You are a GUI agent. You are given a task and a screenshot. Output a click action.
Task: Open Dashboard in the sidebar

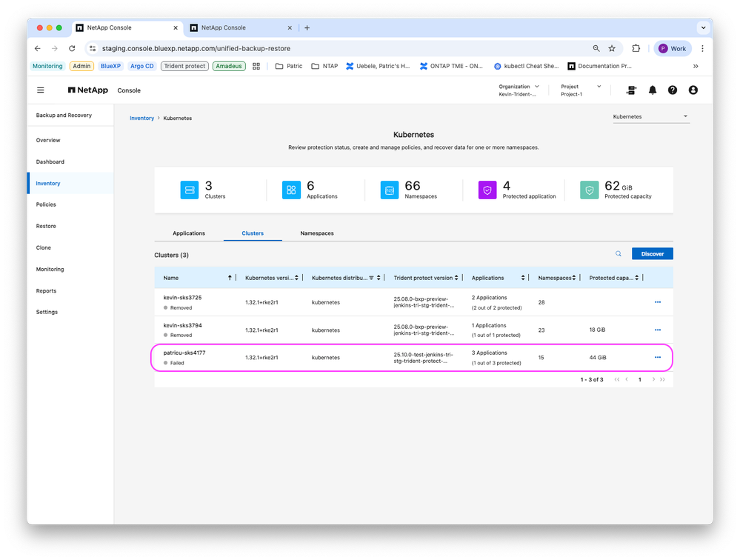pyautogui.click(x=50, y=161)
